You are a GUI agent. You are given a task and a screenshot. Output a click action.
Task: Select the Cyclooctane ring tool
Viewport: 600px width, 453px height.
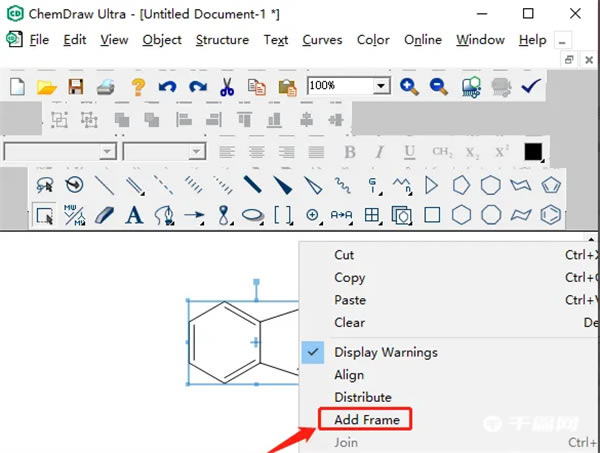coord(491,215)
